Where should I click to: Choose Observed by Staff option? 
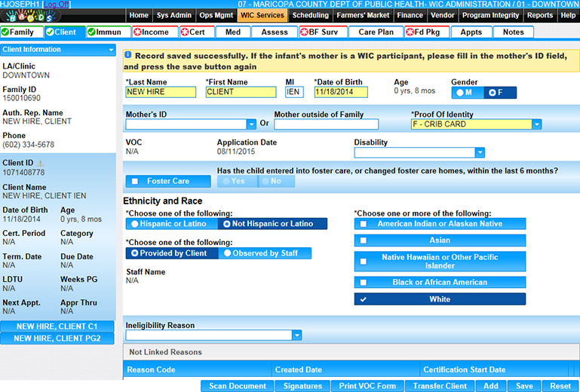pos(226,253)
